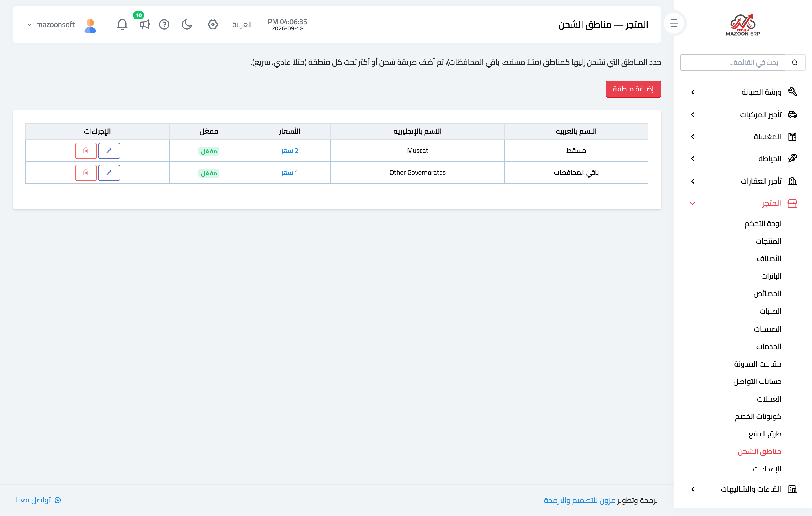Click the مسقط Arabic name cell
This screenshot has height=516, width=812.
tap(576, 151)
